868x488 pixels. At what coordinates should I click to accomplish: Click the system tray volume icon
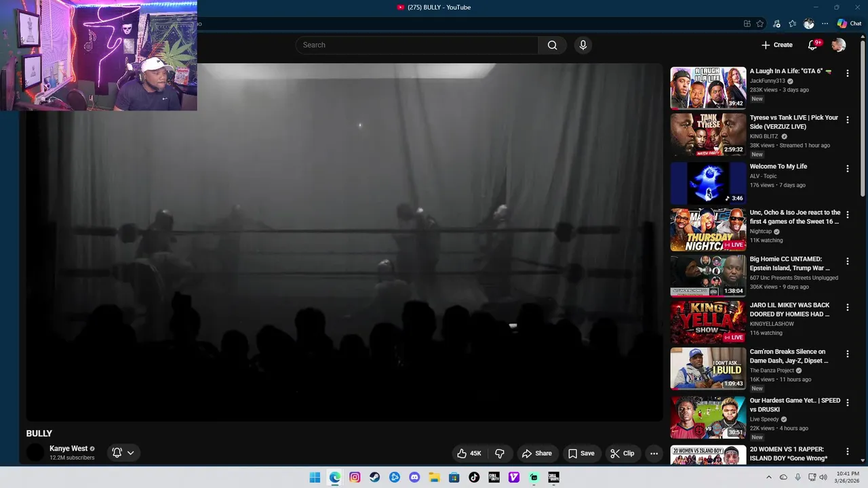coord(823,477)
